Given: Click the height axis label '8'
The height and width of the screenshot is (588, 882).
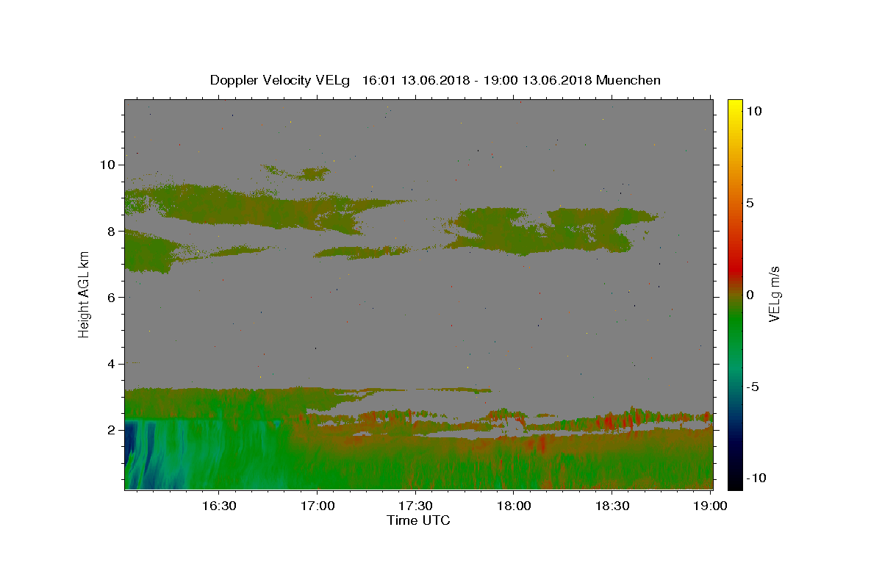Looking at the screenshot, I should pyautogui.click(x=111, y=231).
